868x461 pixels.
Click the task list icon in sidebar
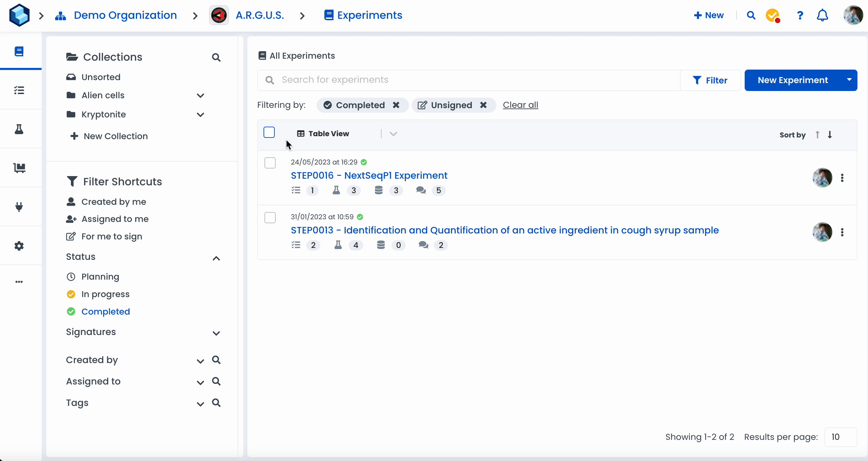19,90
